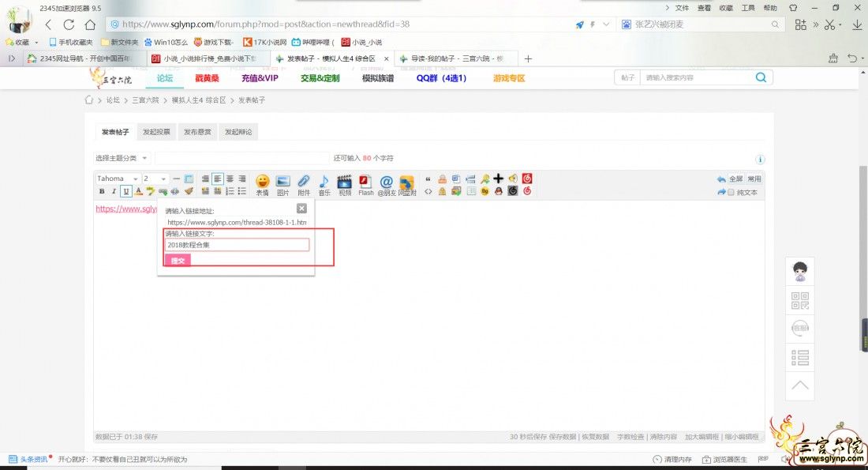868x470 pixels.
Task: Click the post title input field
Action: (x=242, y=158)
